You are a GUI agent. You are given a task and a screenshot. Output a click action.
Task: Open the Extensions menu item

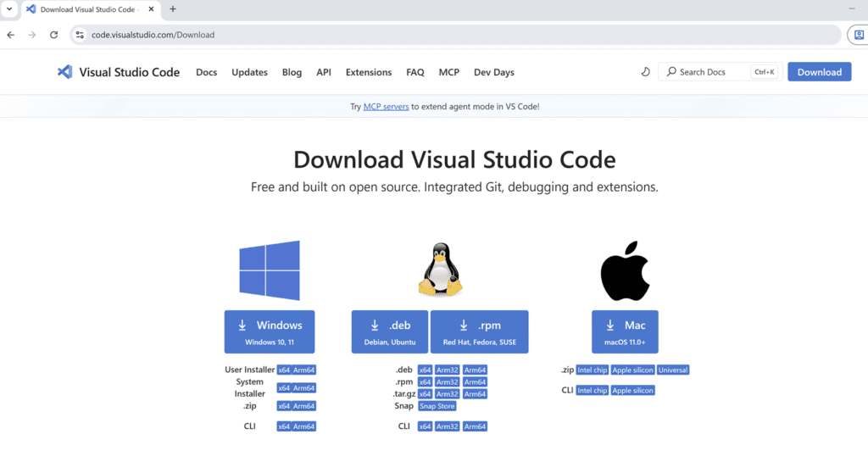pyautogui.click(x=369, y=72)
